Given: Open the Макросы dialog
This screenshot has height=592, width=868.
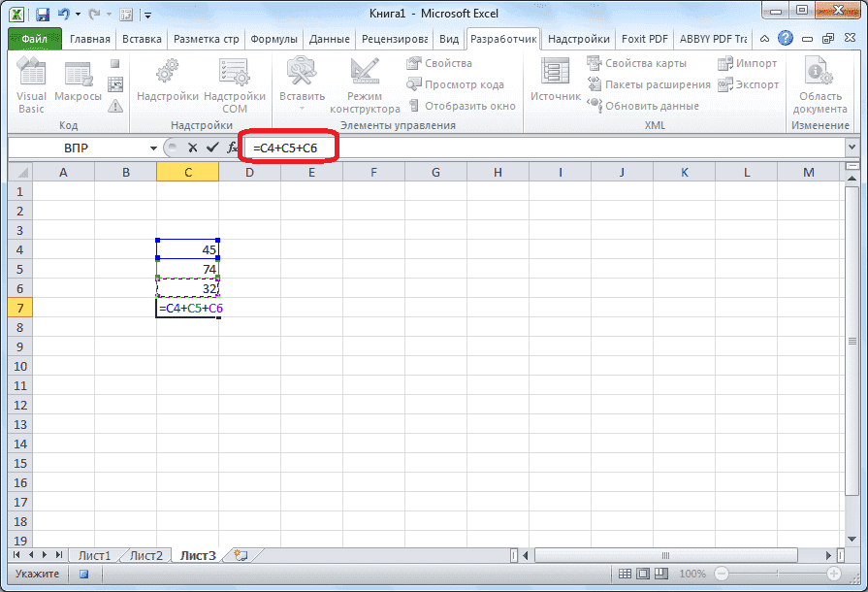Looking at the screenshot, I should tap(78, 82).
